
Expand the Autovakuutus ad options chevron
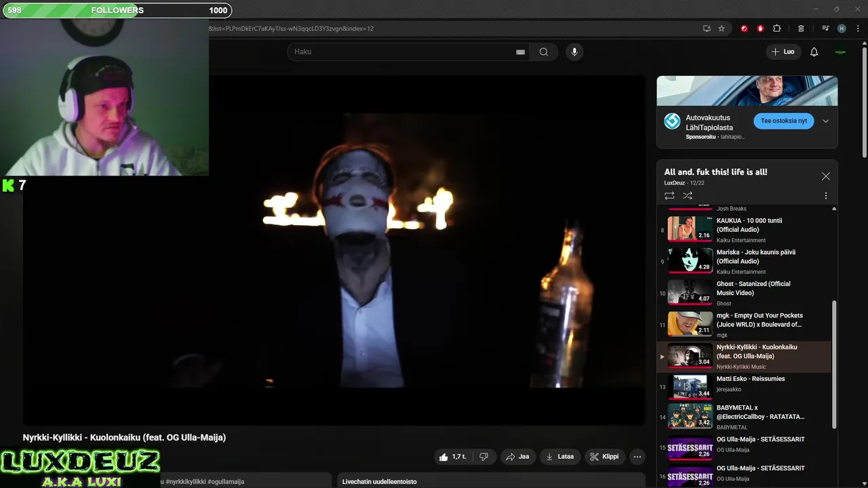(x=825, y=121)
